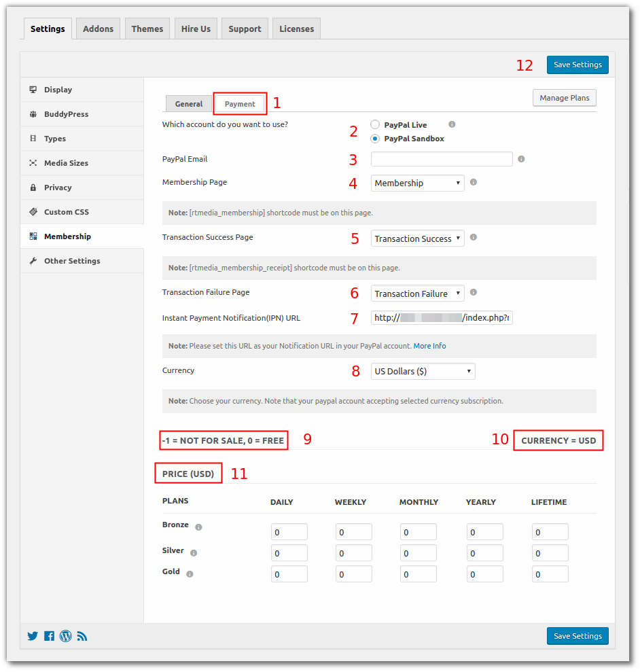Viewport: 640px width, 672px height.
Task: Select the Media Sizes sidebar icon
Action: click(33, 162)
